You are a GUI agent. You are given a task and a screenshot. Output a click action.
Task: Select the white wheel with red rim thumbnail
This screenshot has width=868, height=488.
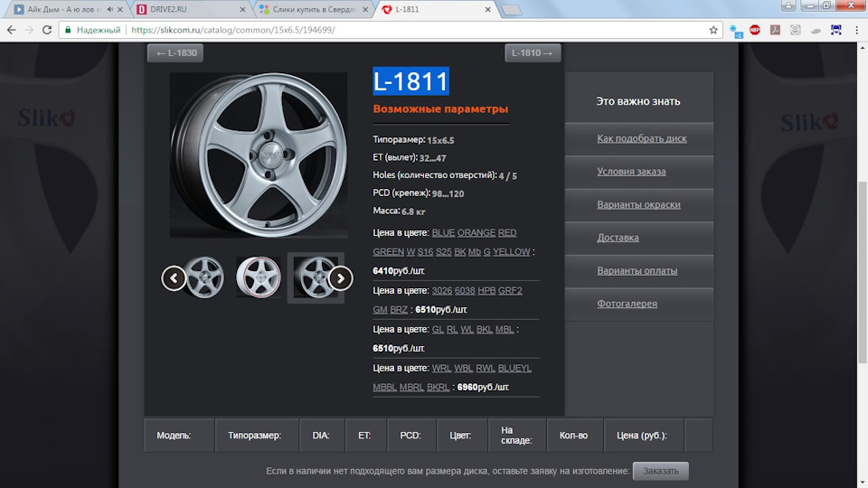coord(259,277)
